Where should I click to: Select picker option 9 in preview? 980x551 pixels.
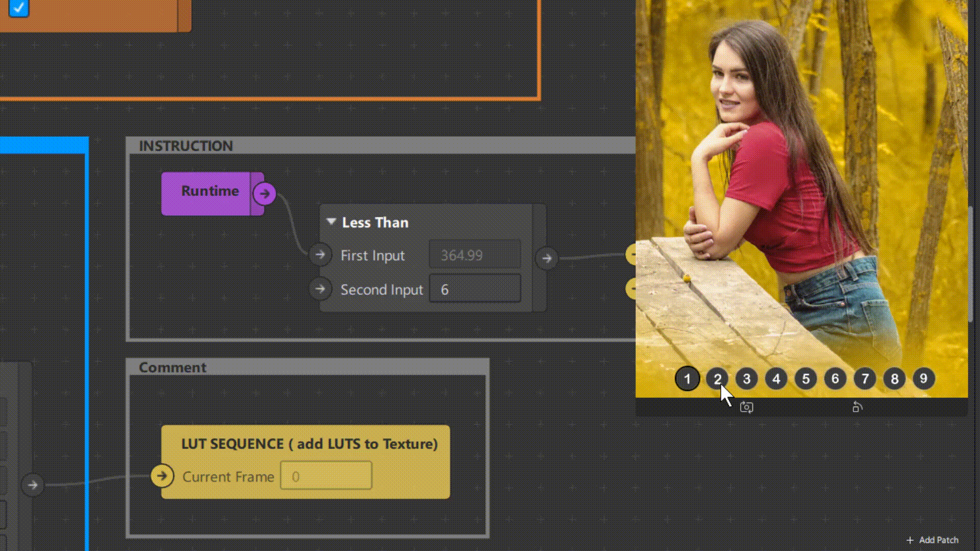tap(923, 379)
